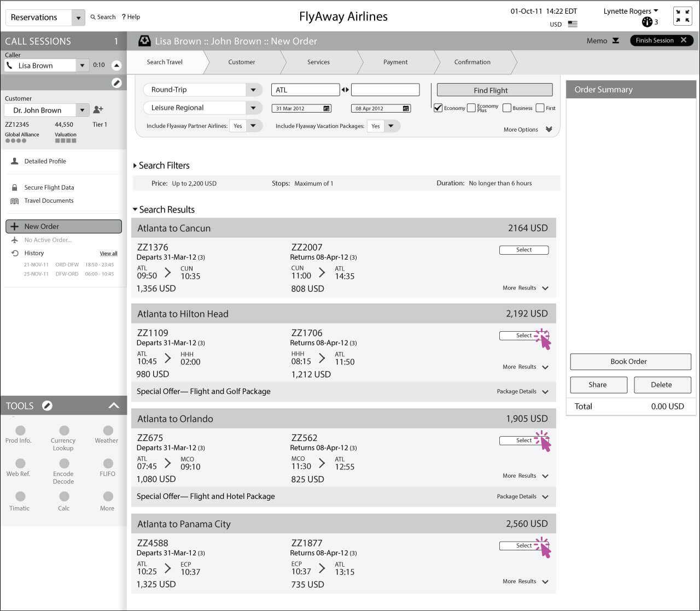This screenshot has width=700, height=611.
Task: Select the Atlanta to Cancun flight
Action: coord(523,250)
